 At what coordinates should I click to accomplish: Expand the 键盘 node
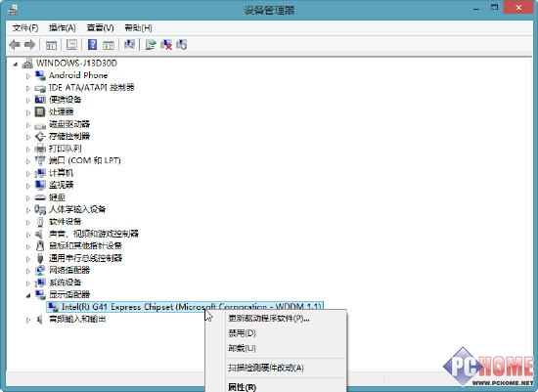pos(28,197)
